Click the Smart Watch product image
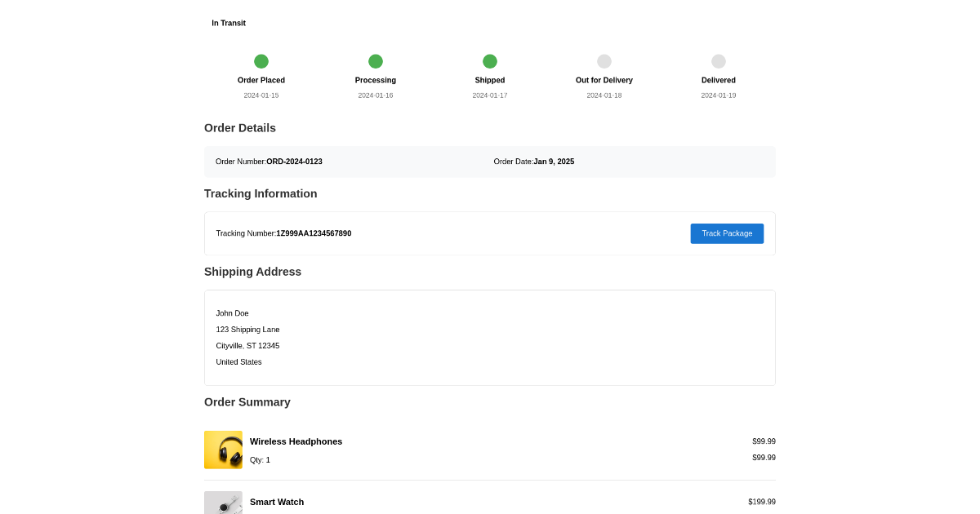The width and height of the screenshot is (980, 514). 223,503
